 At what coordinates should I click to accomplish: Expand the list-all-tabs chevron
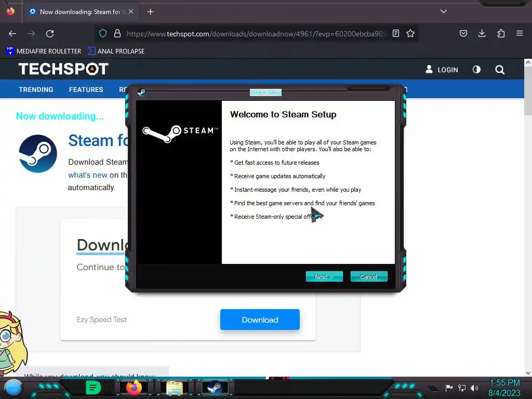[444, 11]
